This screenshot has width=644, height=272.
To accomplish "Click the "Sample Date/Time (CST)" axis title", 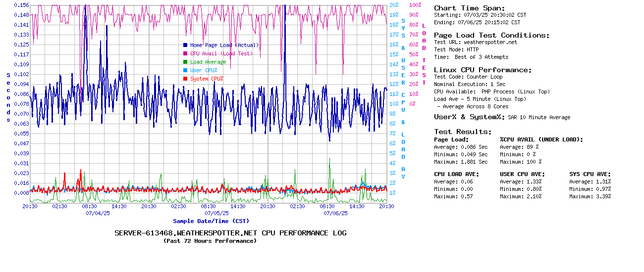I will pyautogui.click(x=211, y=221).
